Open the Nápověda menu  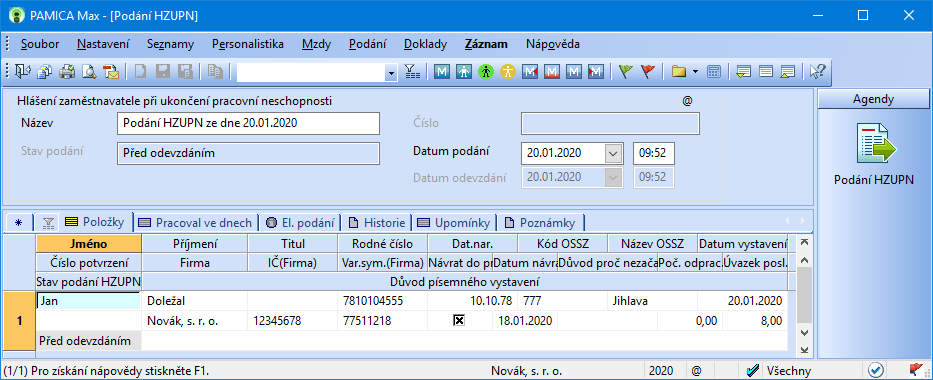coord(552,44)
